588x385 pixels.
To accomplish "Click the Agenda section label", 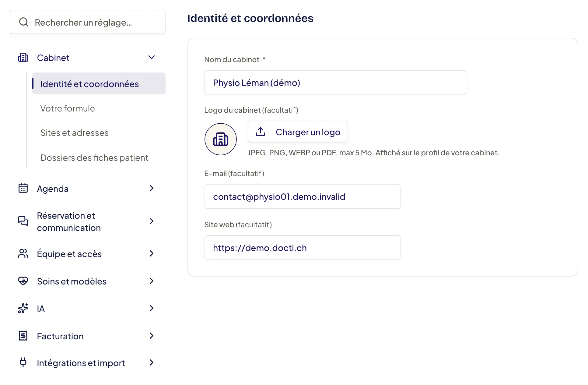I will coord(53,189).
